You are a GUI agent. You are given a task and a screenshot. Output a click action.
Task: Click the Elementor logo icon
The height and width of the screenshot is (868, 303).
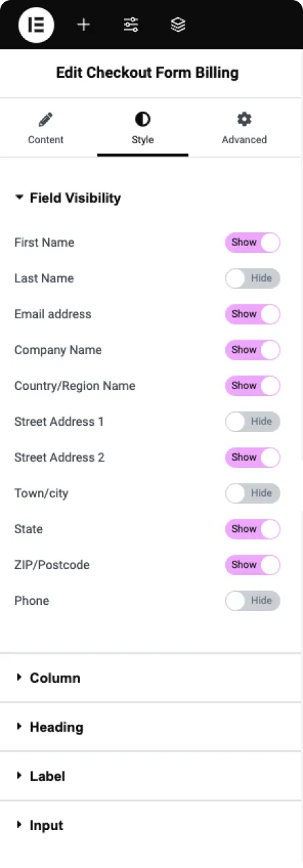[36, 25]
